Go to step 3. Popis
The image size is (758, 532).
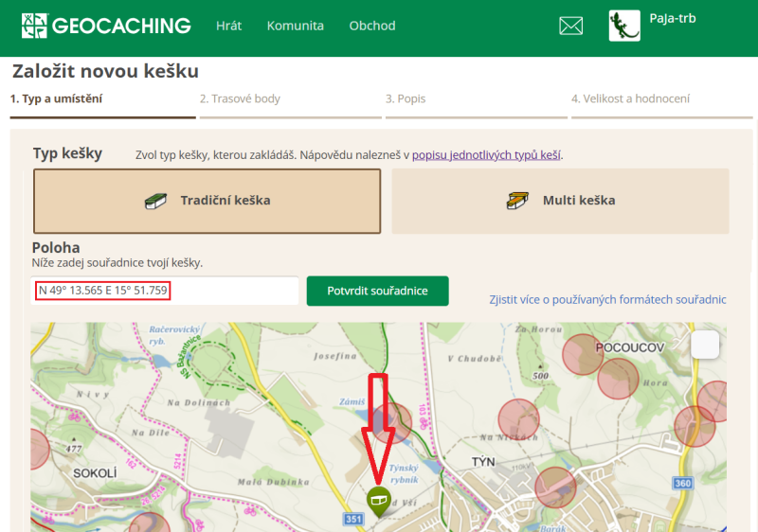(406, 98)
